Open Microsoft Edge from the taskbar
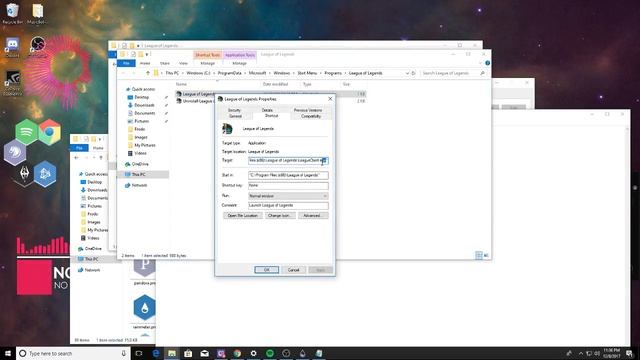Screen dimensions: 640x360 pyautogui.click(x=156, y=353)
